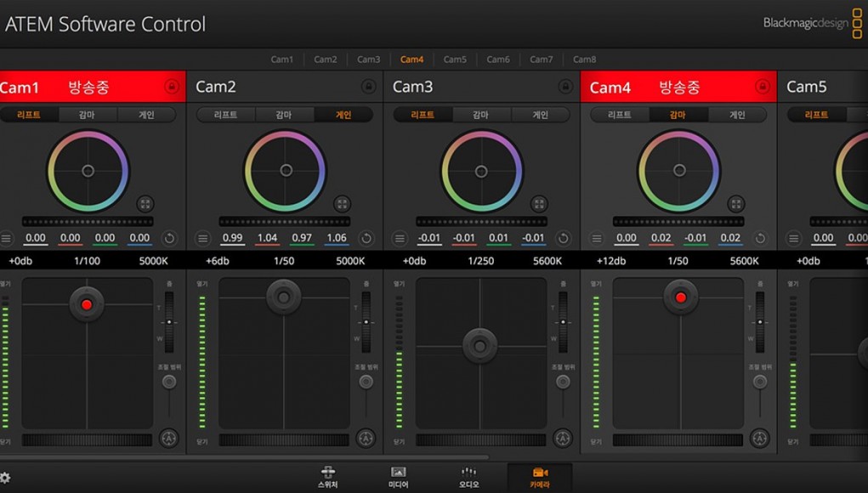
Task: Click the Cam4 zoom slider
Action: [x=760, y=322]
